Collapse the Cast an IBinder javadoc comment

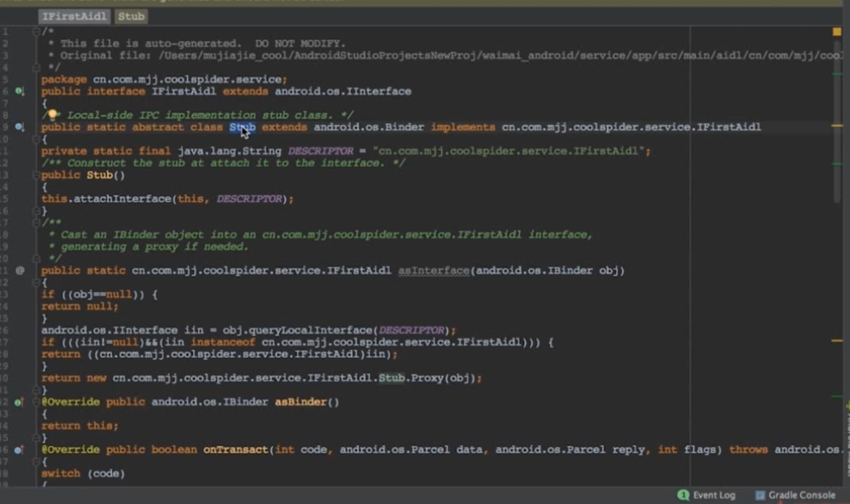(37, 223)
